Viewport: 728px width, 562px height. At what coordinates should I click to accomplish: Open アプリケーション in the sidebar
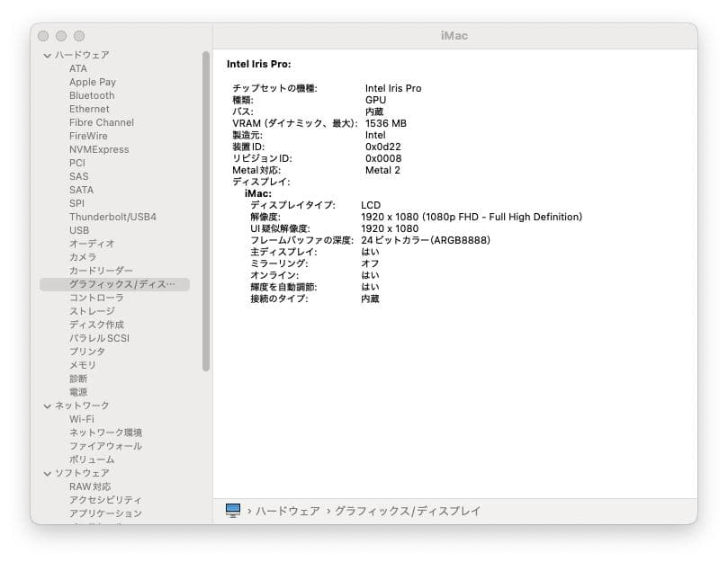click(x=105, y=513)
